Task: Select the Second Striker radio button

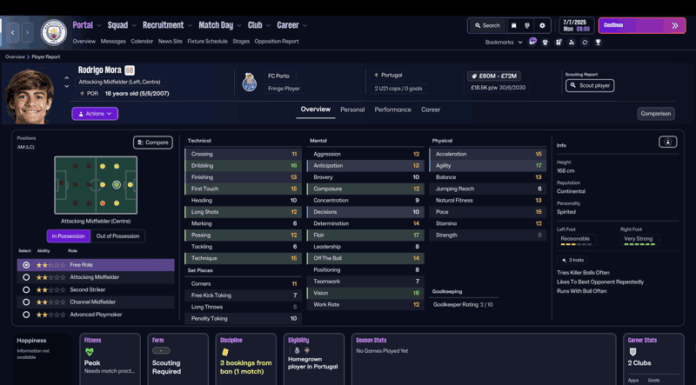Action: (x=26, y=290)
